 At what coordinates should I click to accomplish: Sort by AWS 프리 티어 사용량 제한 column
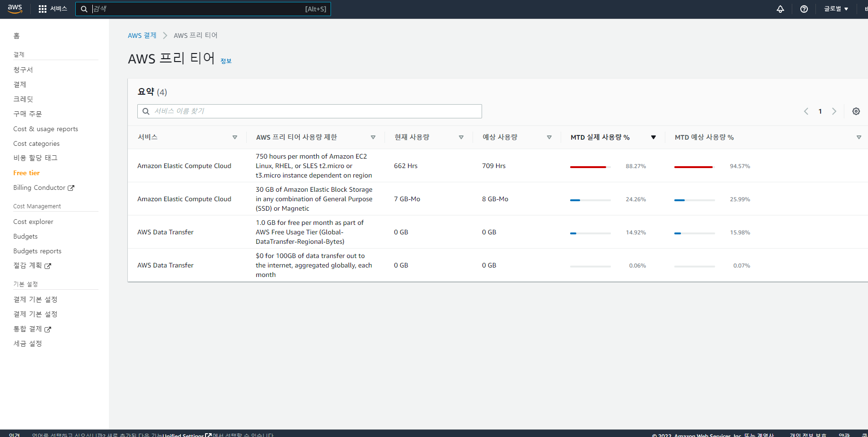[373, 137]
